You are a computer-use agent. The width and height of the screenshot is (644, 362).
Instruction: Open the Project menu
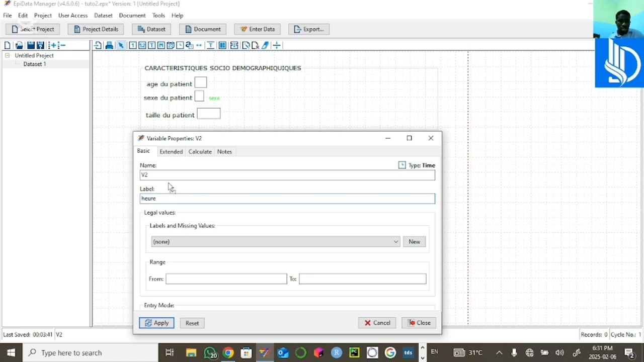click(x=43, y=16)
